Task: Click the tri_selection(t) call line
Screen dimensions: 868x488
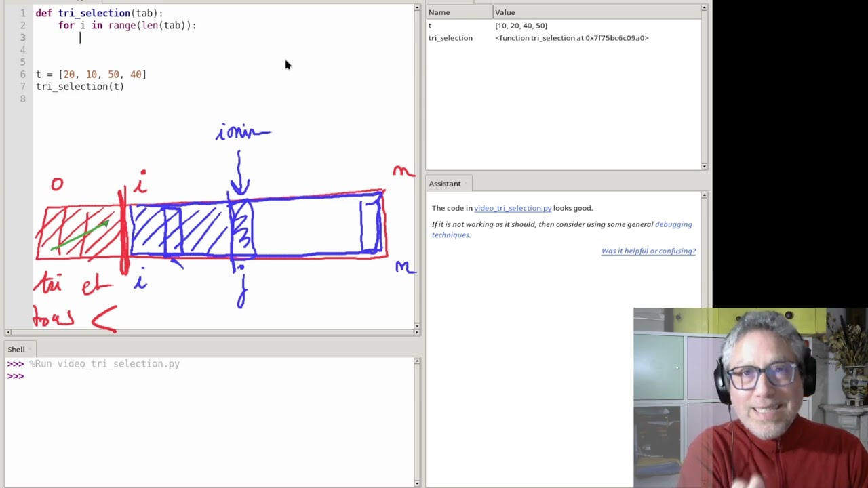Action: (x=80, y=86)
